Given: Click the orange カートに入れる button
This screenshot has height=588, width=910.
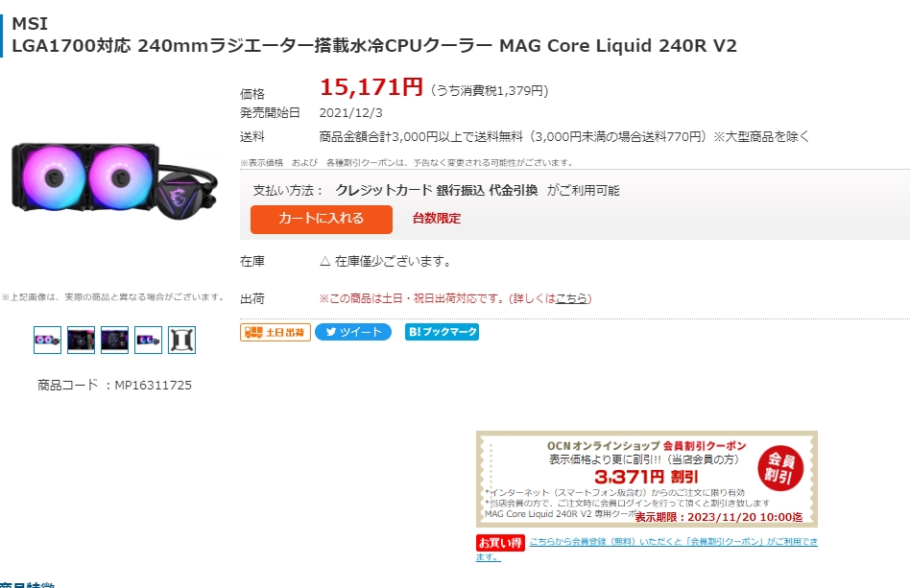Looking at the screenshot, I should click(x=321, y=219).
